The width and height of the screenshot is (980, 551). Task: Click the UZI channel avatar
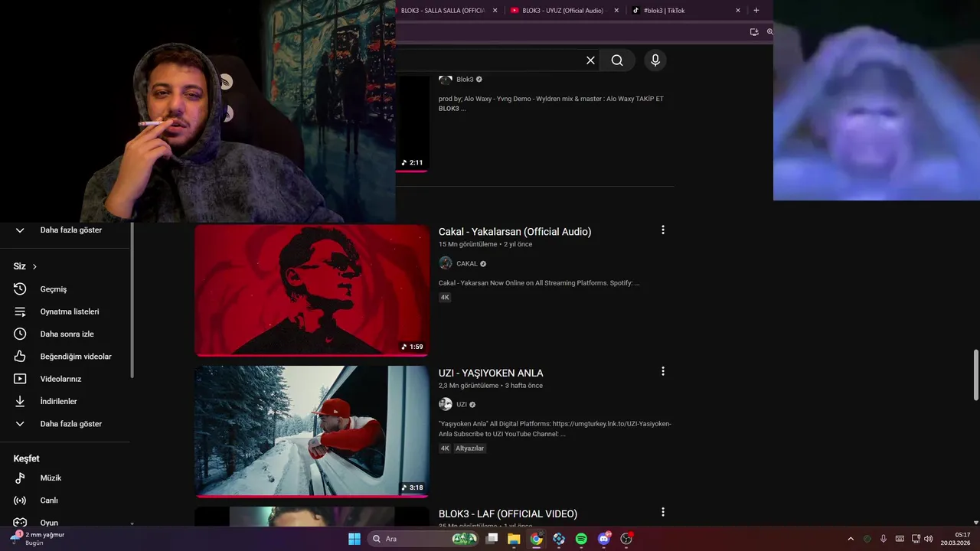[x=446, y=404]
